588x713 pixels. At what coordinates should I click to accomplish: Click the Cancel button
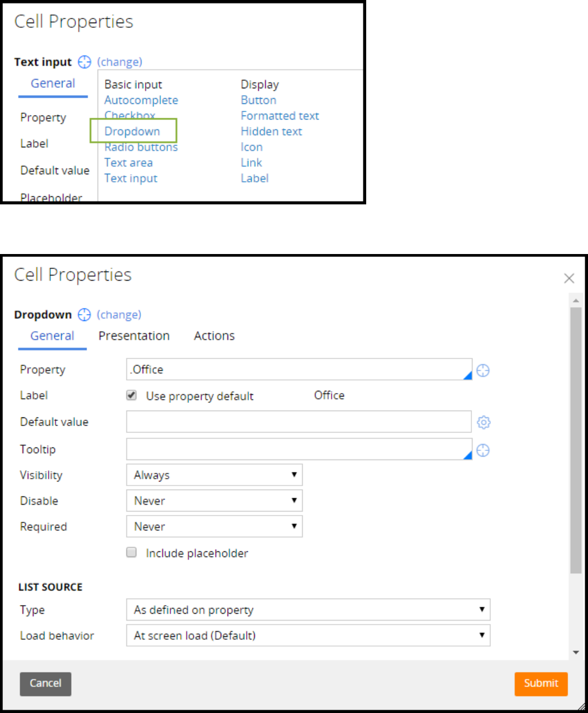coord(46,684)
